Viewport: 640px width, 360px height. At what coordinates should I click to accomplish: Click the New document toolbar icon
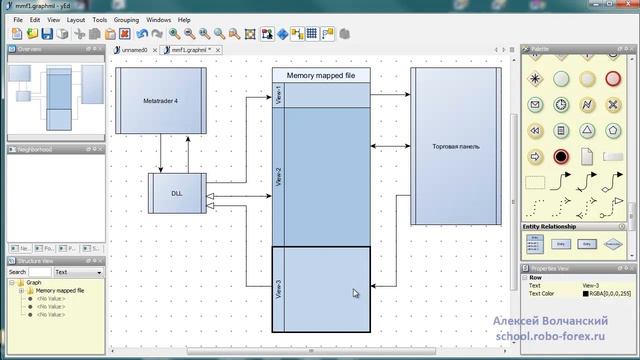[17, 34]
